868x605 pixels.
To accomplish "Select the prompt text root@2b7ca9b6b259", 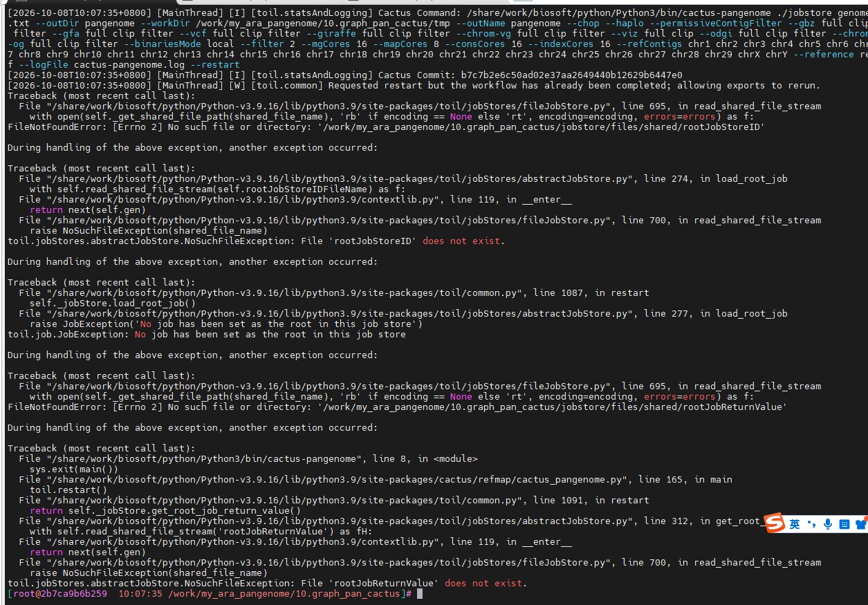I will pyautogui.click(x=60, y=594).
